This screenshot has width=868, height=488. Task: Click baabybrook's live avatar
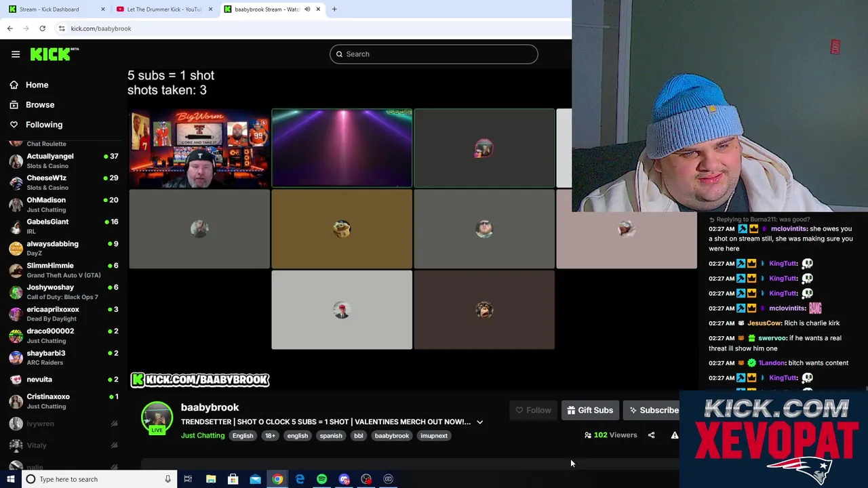point(157,418)
